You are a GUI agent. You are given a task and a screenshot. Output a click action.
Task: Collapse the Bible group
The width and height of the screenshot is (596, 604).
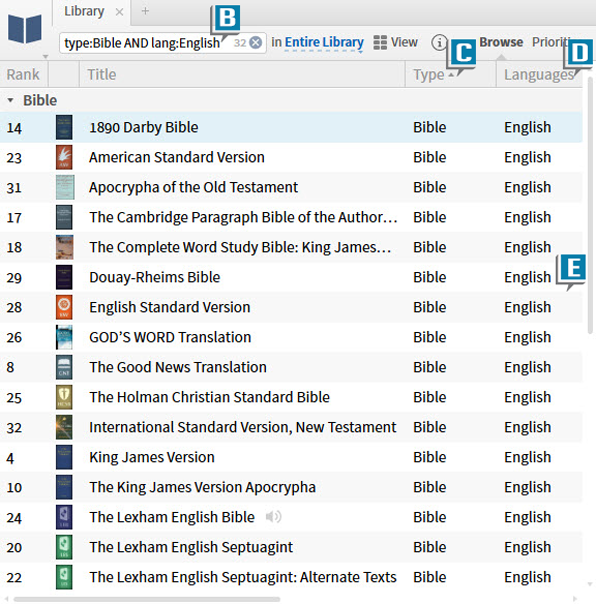(x=10, y=101)
